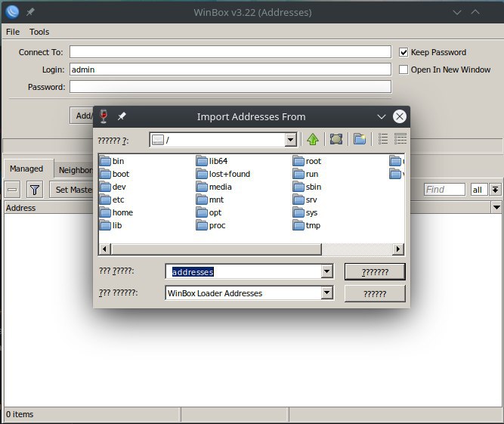Select the run folder
504x424 pixels.
[306, 174]
